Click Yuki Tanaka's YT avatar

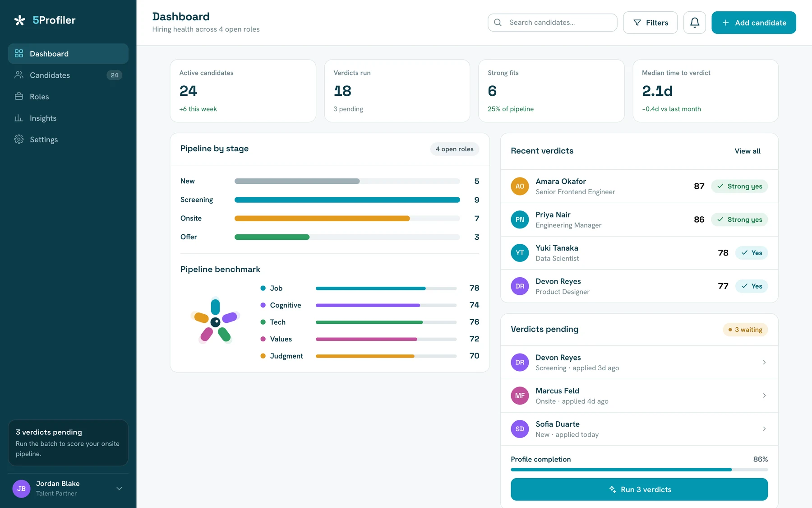[x=520, y=253]
